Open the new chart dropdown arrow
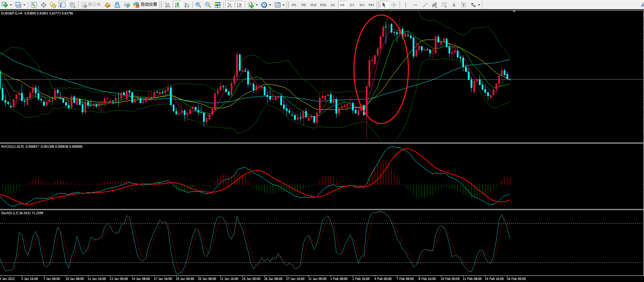This screenshot has height=282, width=644. 11,5
